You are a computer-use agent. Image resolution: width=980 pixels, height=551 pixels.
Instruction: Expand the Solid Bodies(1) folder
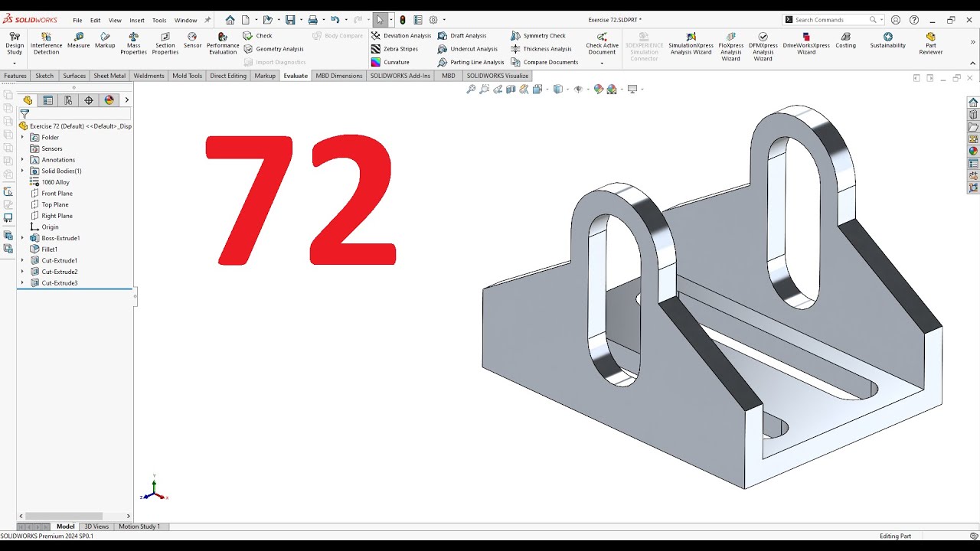pos(22,171)
